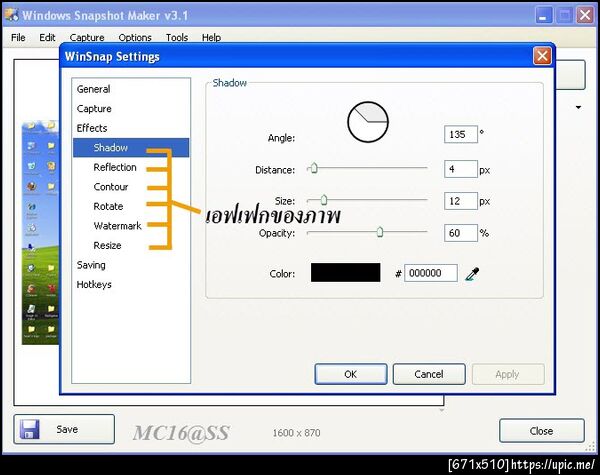The image size is (600, 475).
Task: Click the Size px value field
Action: pyautogui.click(x=461, y=201)
